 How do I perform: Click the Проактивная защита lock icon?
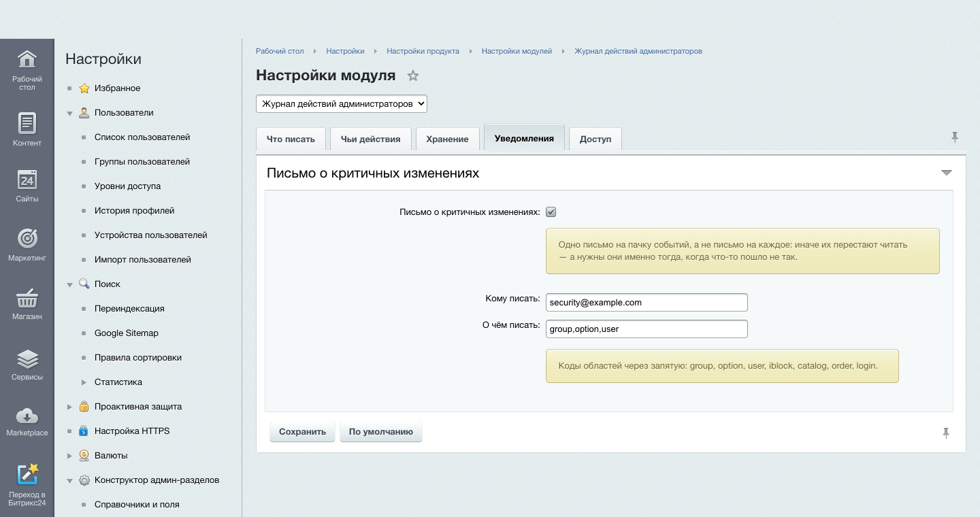pos(84,407)
